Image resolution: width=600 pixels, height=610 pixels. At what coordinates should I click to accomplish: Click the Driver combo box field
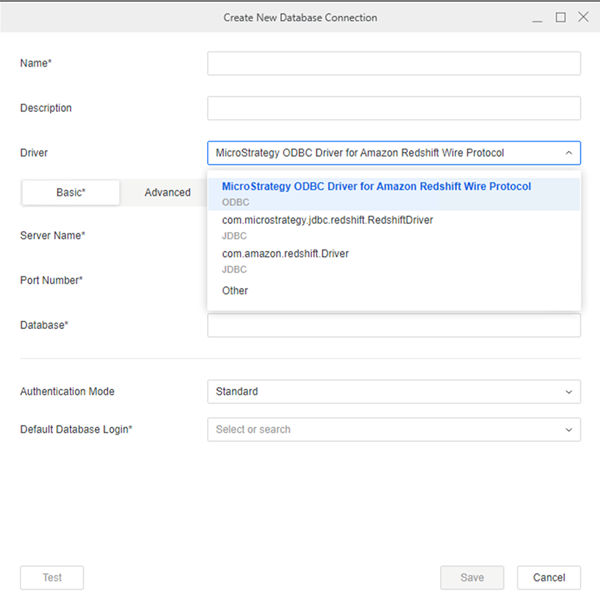(394, 153)
